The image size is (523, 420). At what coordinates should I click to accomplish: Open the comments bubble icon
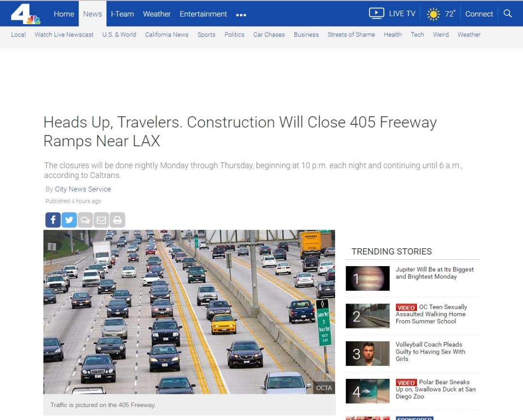click(85, 220)
